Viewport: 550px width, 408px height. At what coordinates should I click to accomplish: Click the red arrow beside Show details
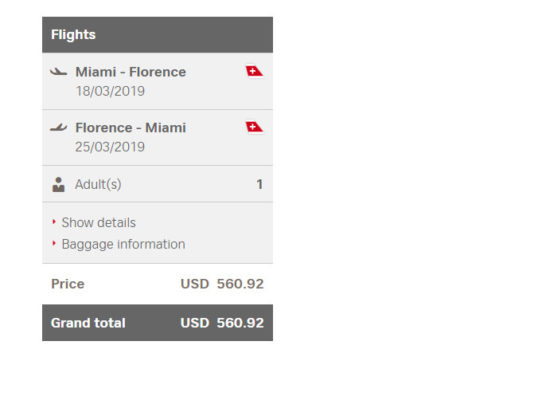54,222
